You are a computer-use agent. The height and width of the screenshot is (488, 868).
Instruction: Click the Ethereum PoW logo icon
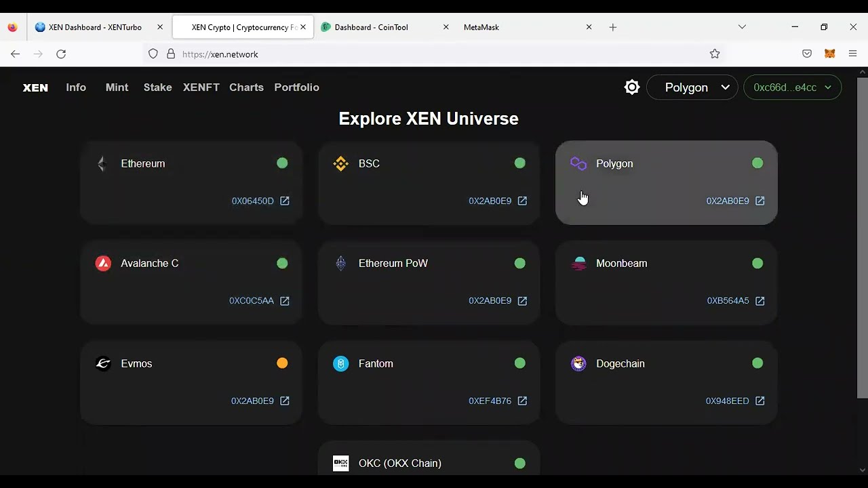point(340,264)
